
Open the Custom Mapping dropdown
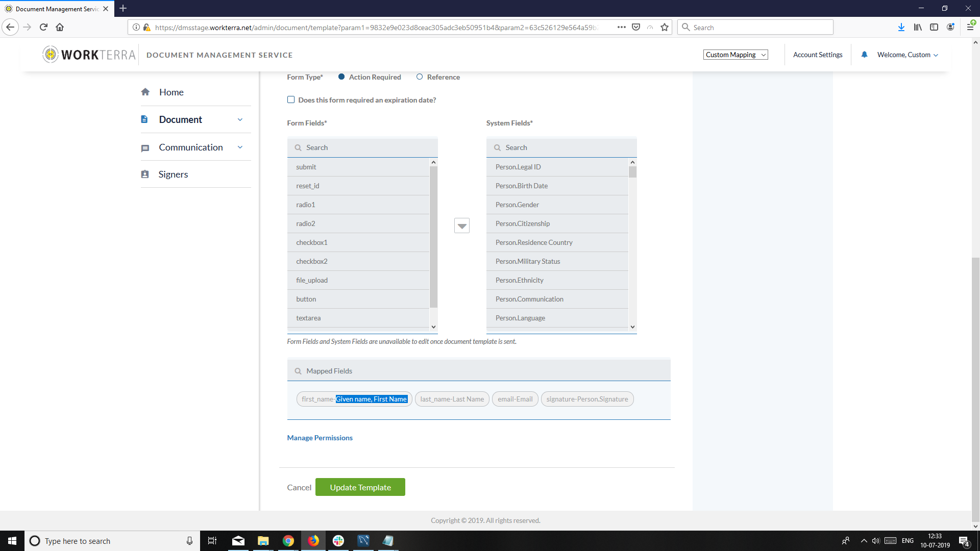735,55
